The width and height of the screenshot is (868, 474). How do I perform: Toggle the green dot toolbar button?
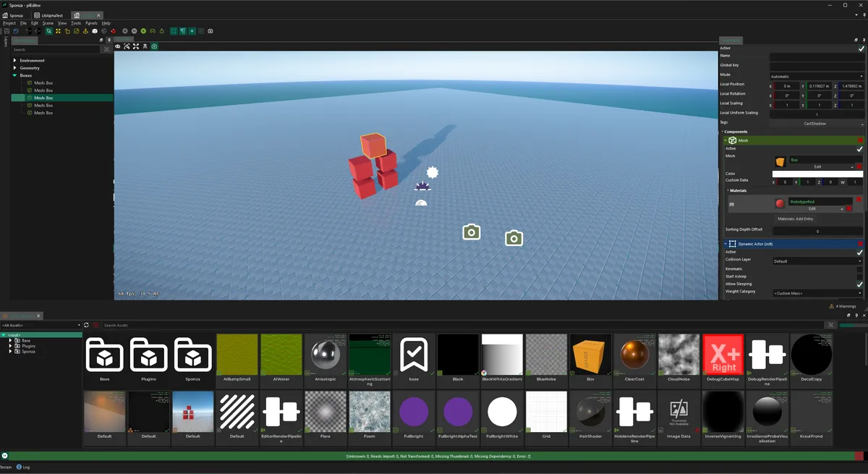[x=192, y=31]
